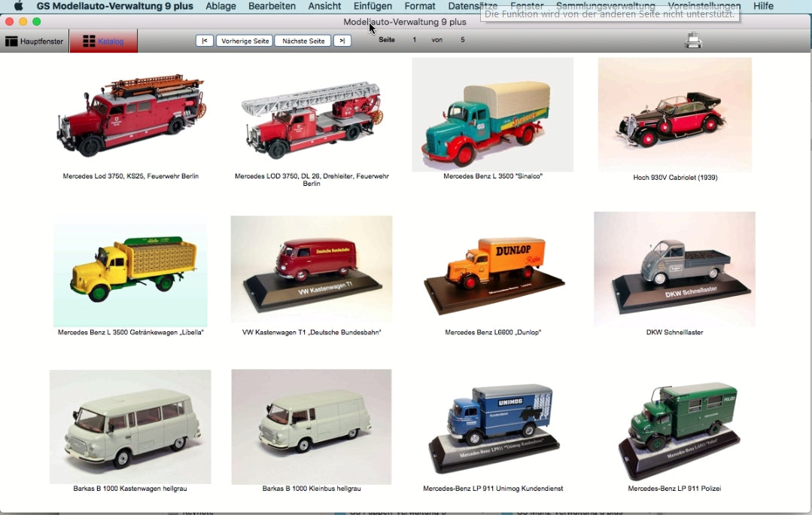This screenshot has height=515, width=812.
Task: Switch to the Hauptfenster view
Action: 35,41
